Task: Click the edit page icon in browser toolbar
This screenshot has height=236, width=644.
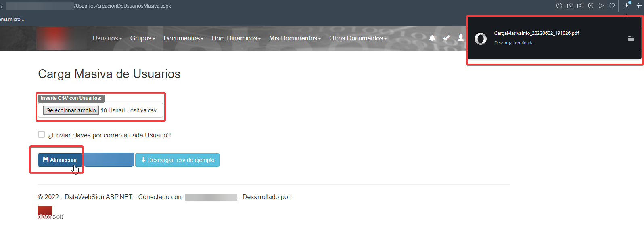Action: click(570, 6)
